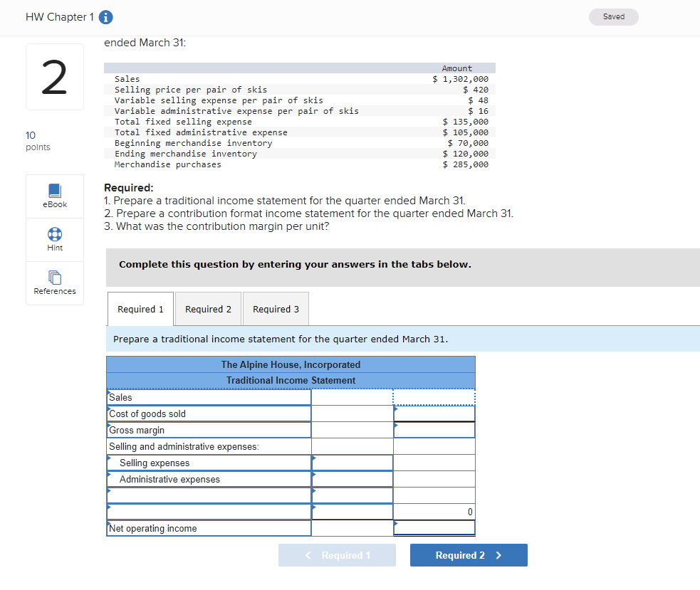Click the Selling expenses amount field
The image size is (700, 590).
coord(352,463)
